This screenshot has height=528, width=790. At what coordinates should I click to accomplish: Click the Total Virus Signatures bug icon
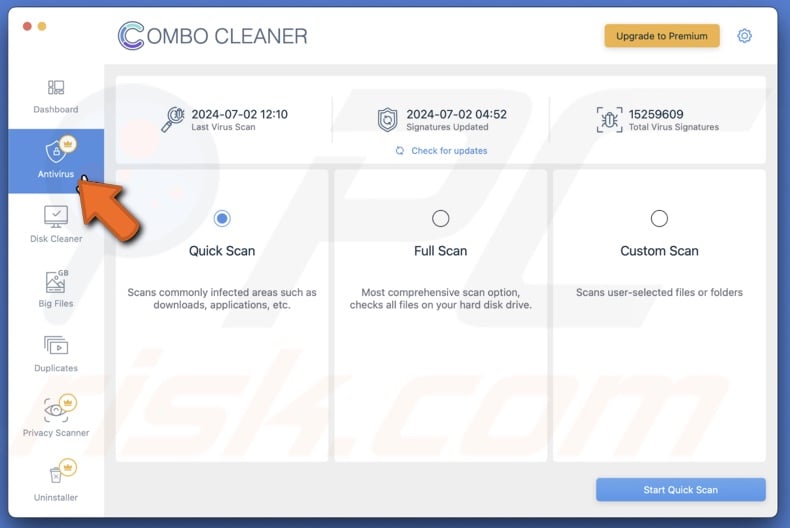click(609, 120)
